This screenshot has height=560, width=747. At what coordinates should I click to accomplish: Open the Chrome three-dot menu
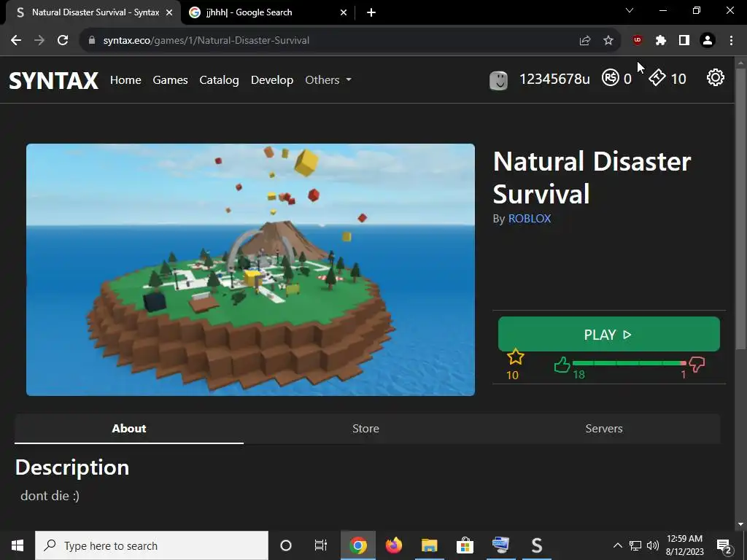[x=731, y=41]
